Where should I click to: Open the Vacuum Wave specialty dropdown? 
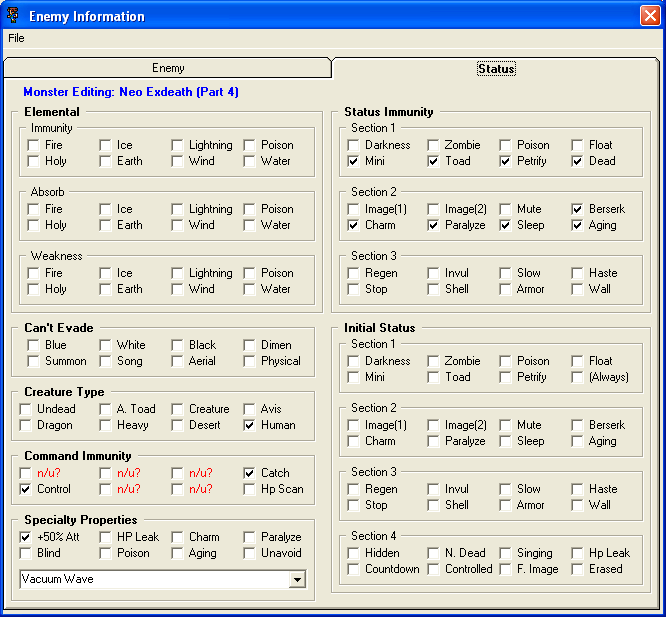click(x=297, y=579)
